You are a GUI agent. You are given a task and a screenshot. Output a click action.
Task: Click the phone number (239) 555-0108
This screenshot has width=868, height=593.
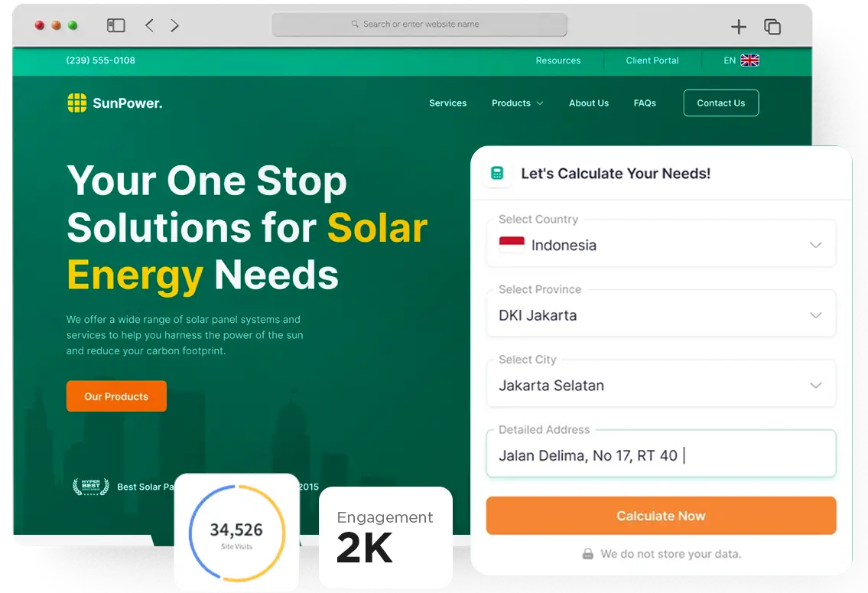click(101, 60)
